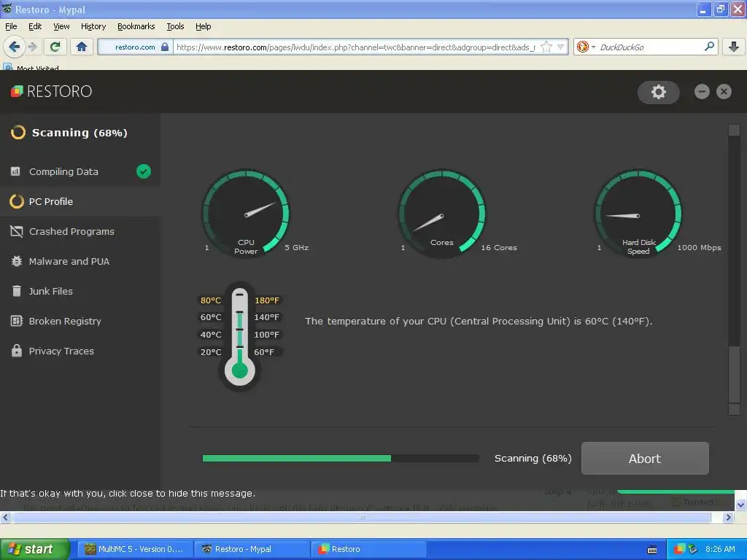Viewport: 747px width, 560px height.
Task: Select Broken Registry step
Action: 80,321
